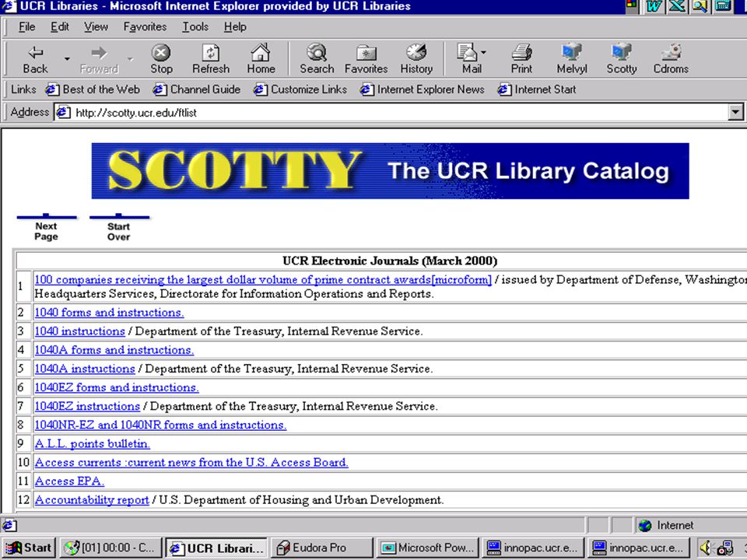Open the Best of the Web link

[93, 89]
